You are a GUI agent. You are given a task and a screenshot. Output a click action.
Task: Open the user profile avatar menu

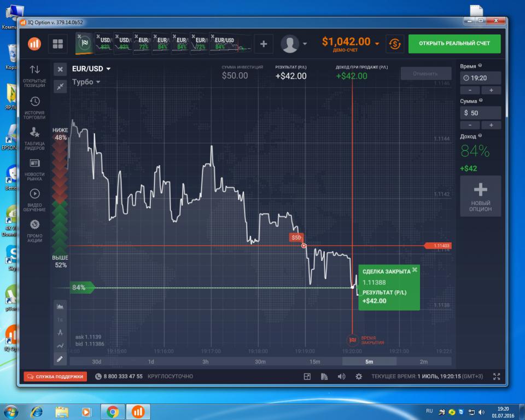click(290, 44)
